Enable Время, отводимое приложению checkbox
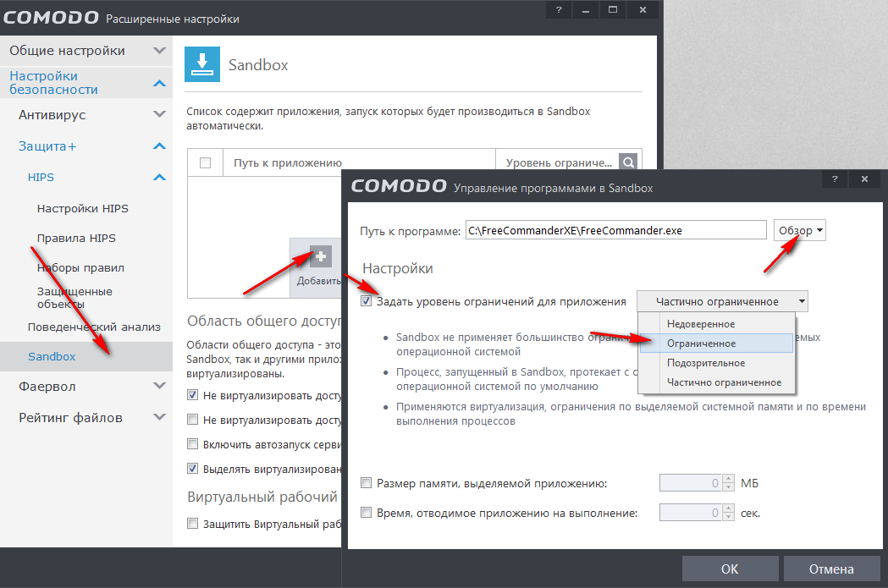 click(x=367, y=513)
